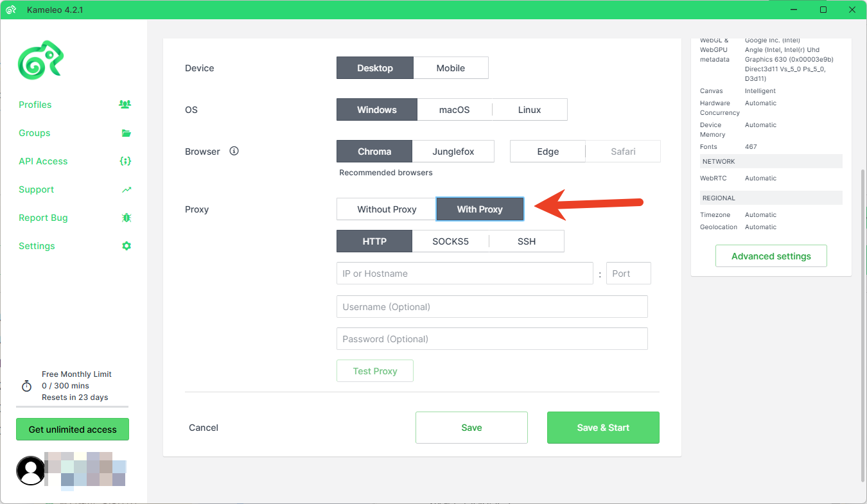Select SOCKS5 proxy type
This screenshot has height=504, width=867.
tap(450, 241)
